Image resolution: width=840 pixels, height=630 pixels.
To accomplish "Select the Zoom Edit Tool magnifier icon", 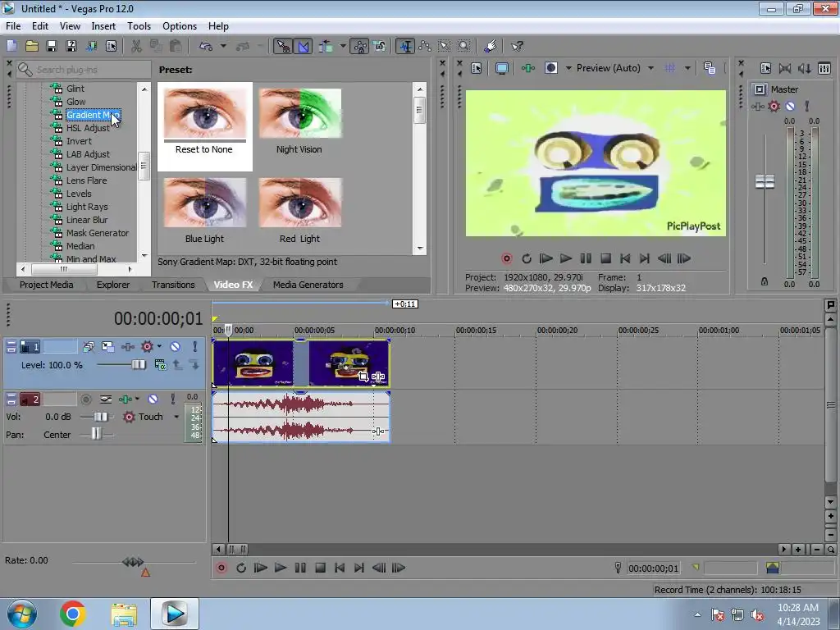I will tap(464, 46).
